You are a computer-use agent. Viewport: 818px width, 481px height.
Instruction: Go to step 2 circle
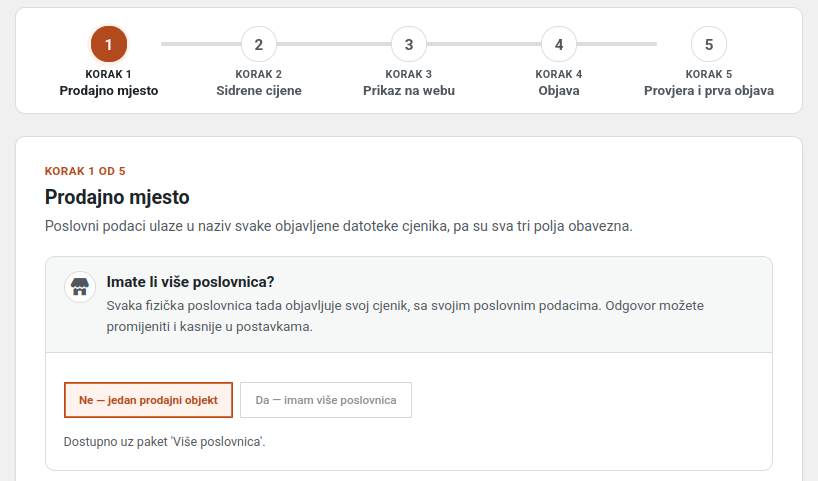tap(259, 44)
